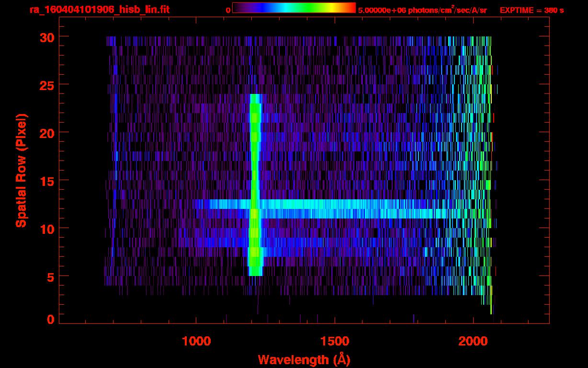Click the rainbow color scale bar
588x368 pixels.
tap(294, 8)
